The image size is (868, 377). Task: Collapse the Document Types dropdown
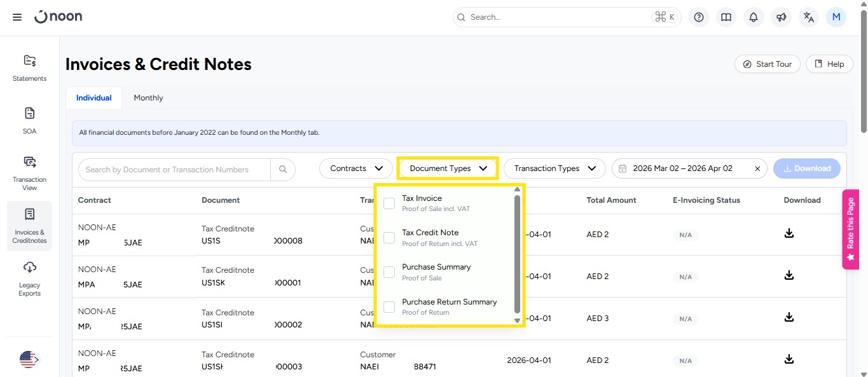(x=448, y=168)
